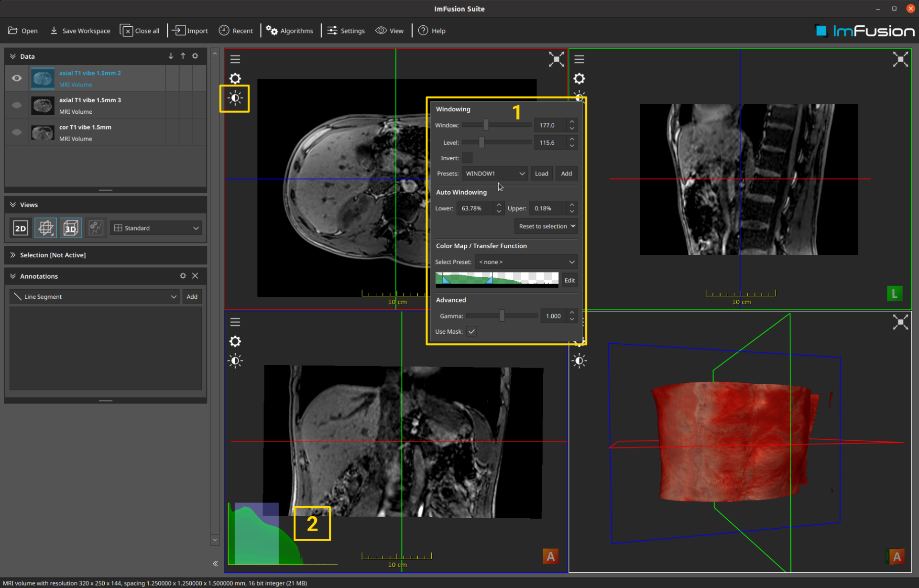
Task: Click the Load preset button
Action: point(541,174)
